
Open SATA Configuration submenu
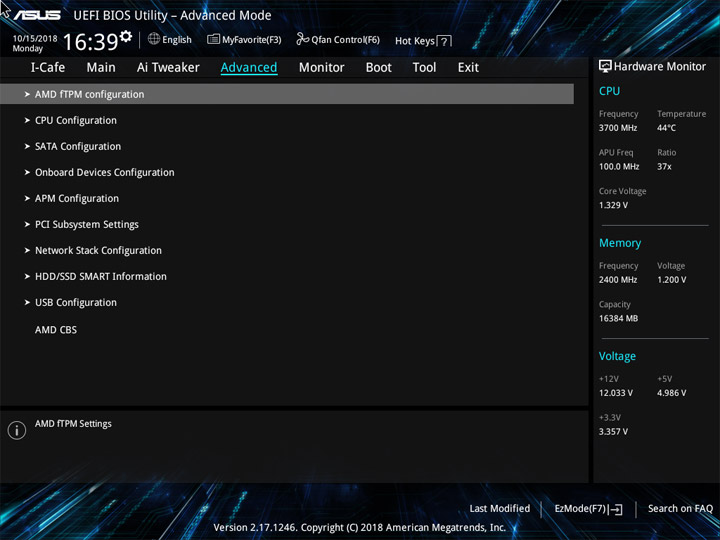point(78,146)
